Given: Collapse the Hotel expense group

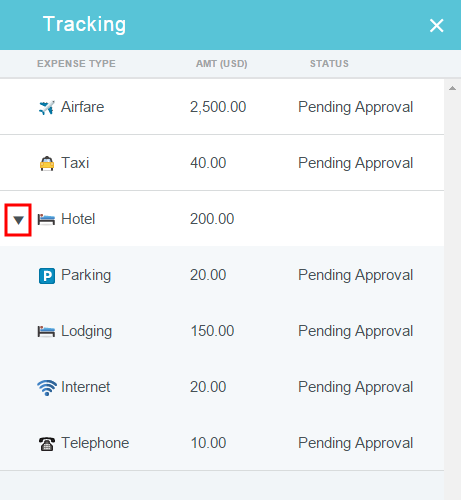Looking at the screenshot, I should click(x=18, y=220).
